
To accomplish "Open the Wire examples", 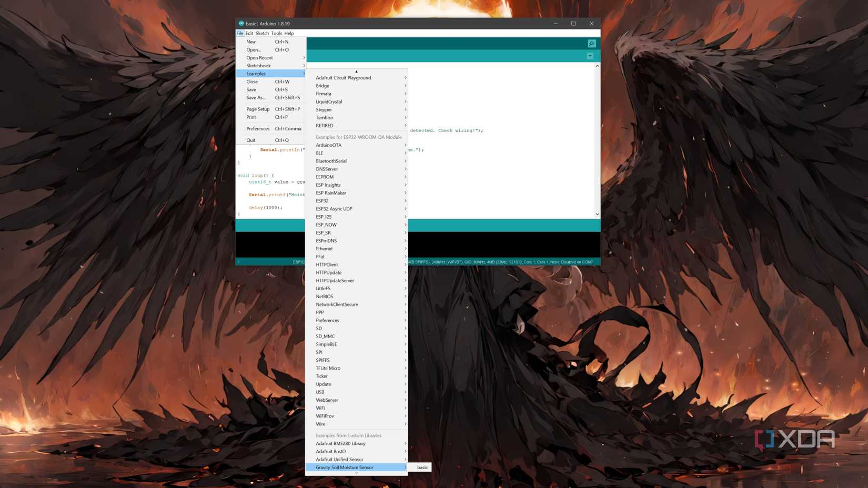I will pos(357,424).
